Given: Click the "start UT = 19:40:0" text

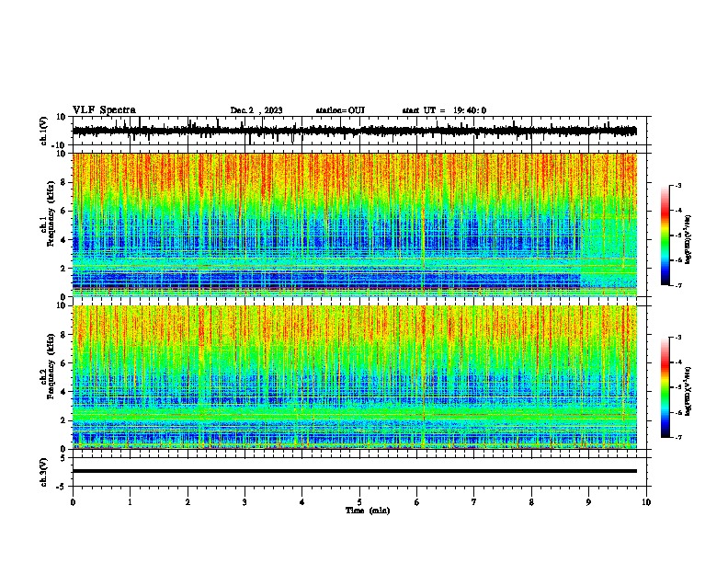Looking at the screenshot, I should pyautogui.click(x=444, y=110).
